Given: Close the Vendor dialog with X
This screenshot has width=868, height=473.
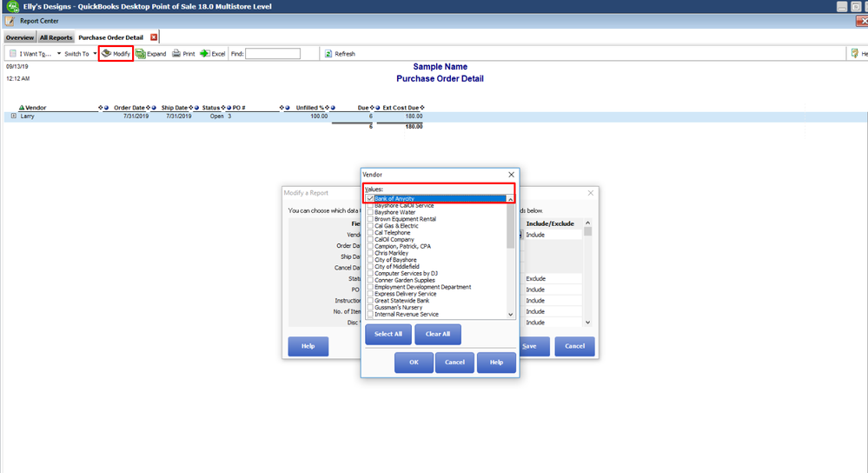Looking at the screenshot, I should pyautogui.click(x=511, y=175).
